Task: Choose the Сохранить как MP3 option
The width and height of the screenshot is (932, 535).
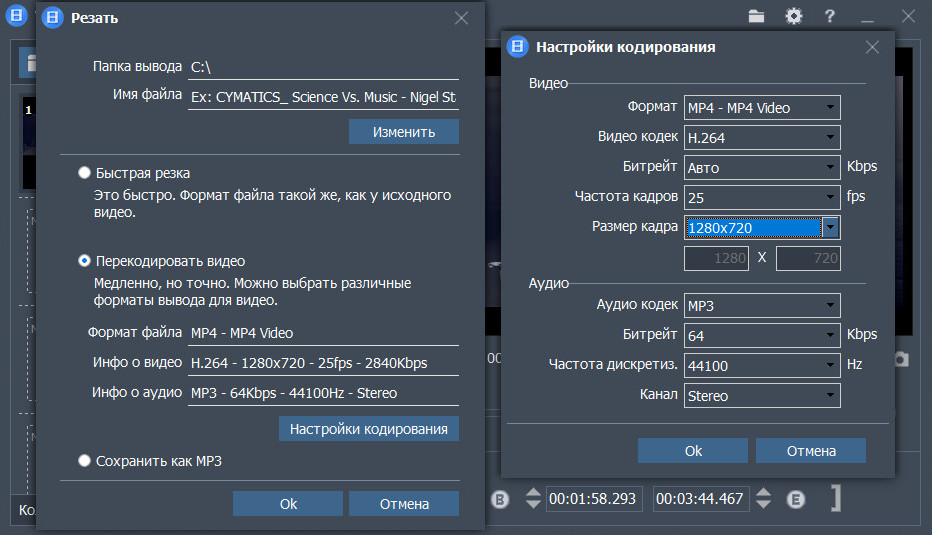Action: pyautogui.click(x=84, y=461)
